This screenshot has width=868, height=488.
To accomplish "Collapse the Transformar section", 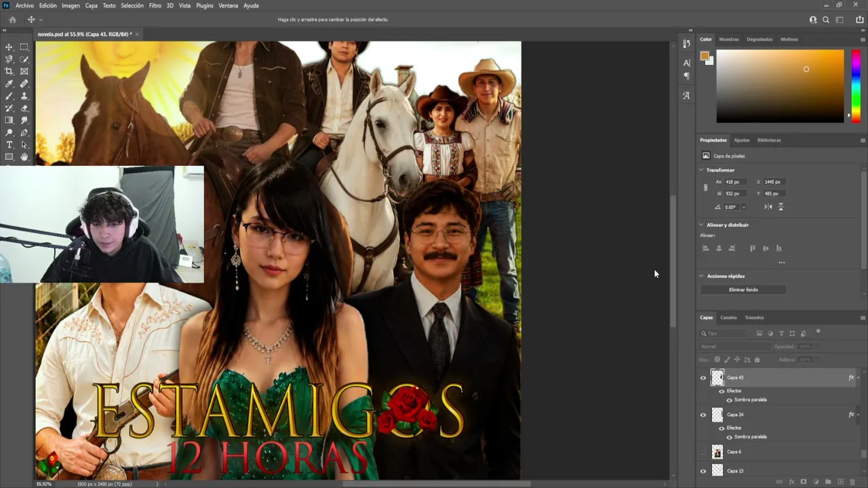I will click(701, 170).
